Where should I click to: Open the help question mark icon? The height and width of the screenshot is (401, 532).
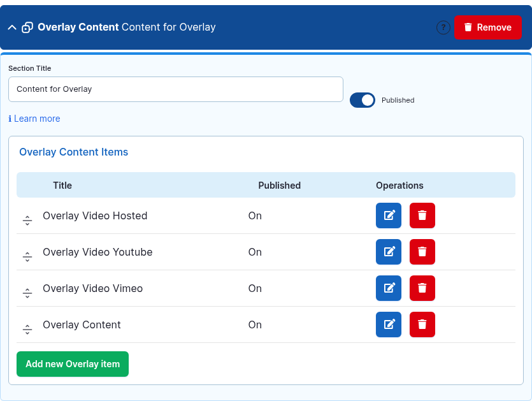point(443,27)
